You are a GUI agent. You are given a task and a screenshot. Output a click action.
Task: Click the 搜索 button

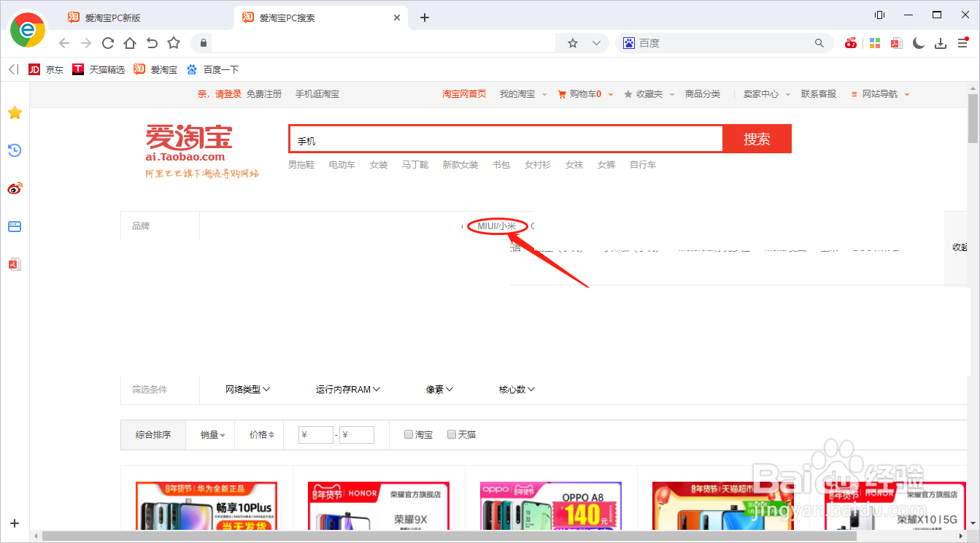(757, 139)
